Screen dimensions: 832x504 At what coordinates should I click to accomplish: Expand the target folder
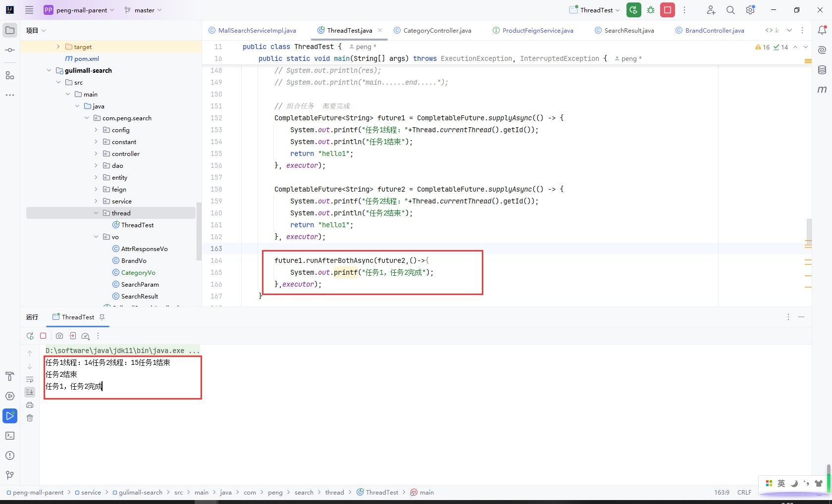[58, 47]
